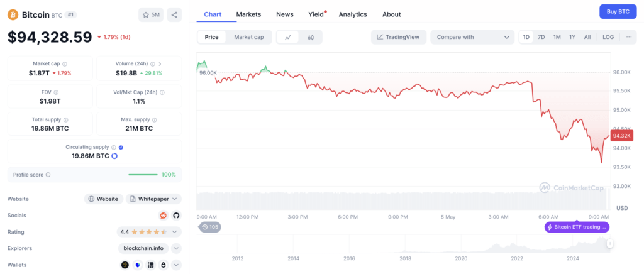This screenshot has height=274, width=644.
Task: Click the Buy BTC button
Action: click(618, 11)
